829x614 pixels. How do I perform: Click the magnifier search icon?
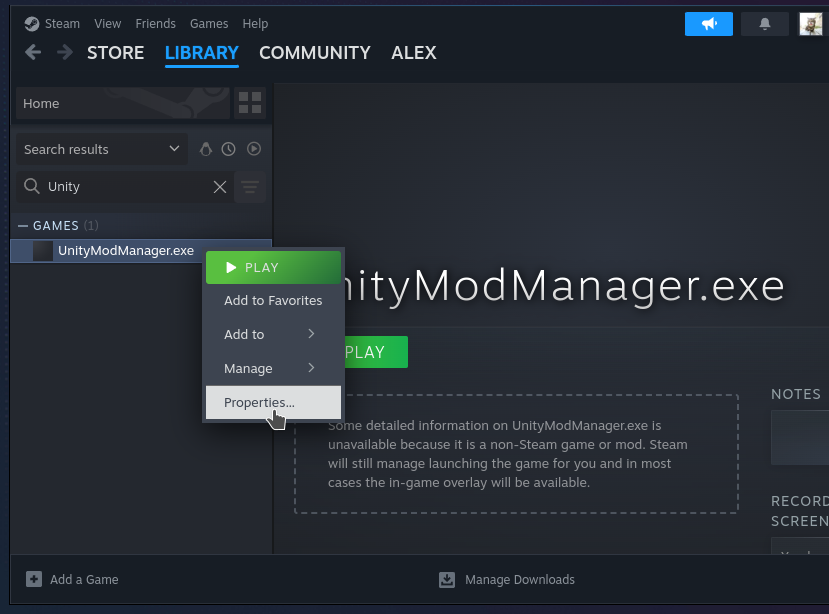[32, 186]
